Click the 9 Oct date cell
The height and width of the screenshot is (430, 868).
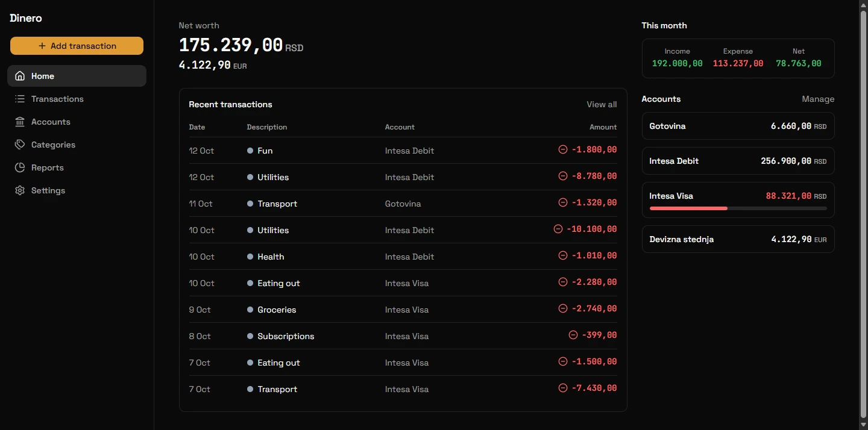(200, 310)
